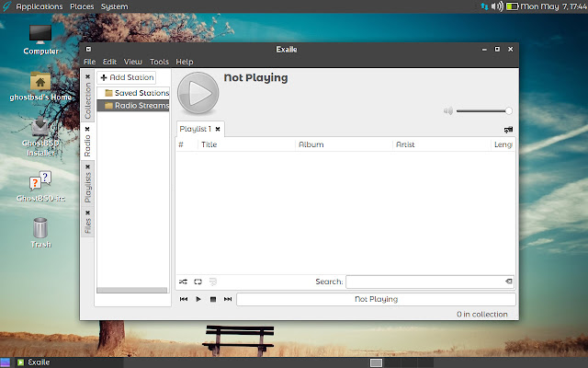Open the Trash desktop icon
The image size is (588, 368).
[x=40, y=233]
